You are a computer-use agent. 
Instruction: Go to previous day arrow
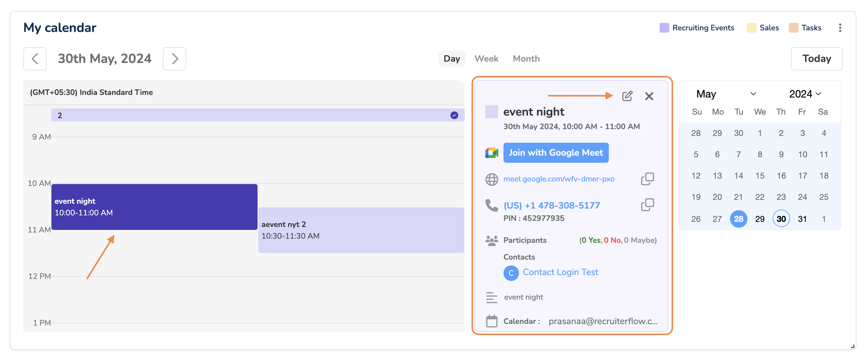click(x=35, y=58)
